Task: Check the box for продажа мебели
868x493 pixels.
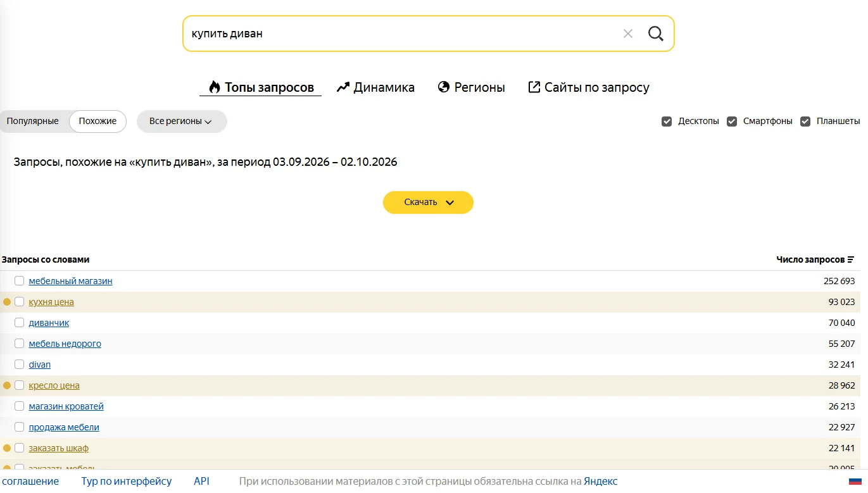Action: click(x=19, y=427)
